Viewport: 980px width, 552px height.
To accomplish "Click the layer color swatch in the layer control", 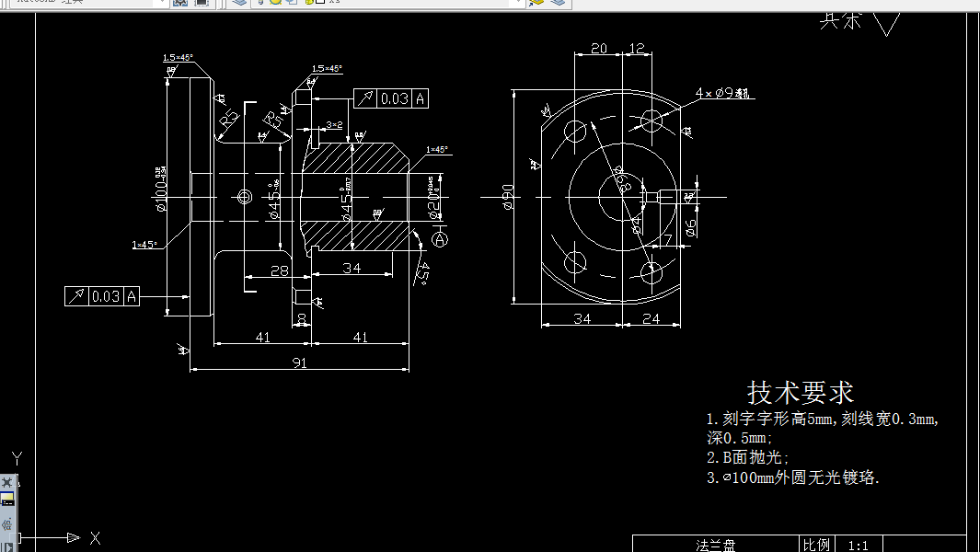I will coord(319,4).
